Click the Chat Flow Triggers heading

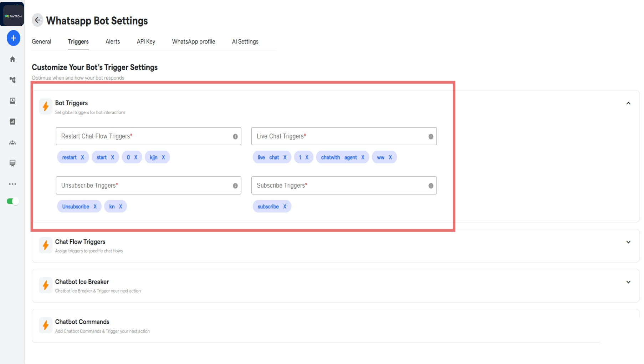click(x=80, y=242)
